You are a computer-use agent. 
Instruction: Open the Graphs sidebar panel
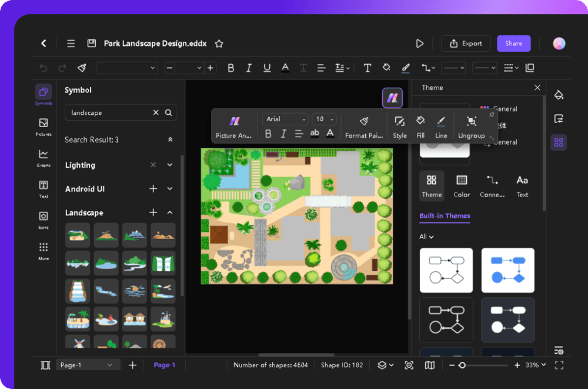tap(44, 158)
